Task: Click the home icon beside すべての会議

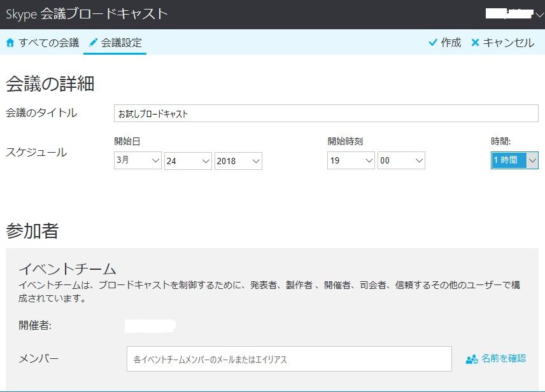Action: [x=10, y=43]
